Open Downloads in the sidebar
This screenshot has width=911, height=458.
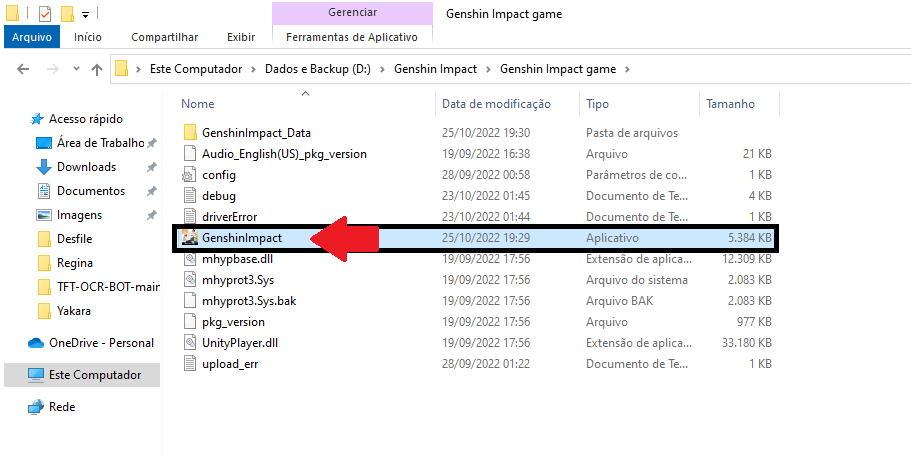coord(86,167)
